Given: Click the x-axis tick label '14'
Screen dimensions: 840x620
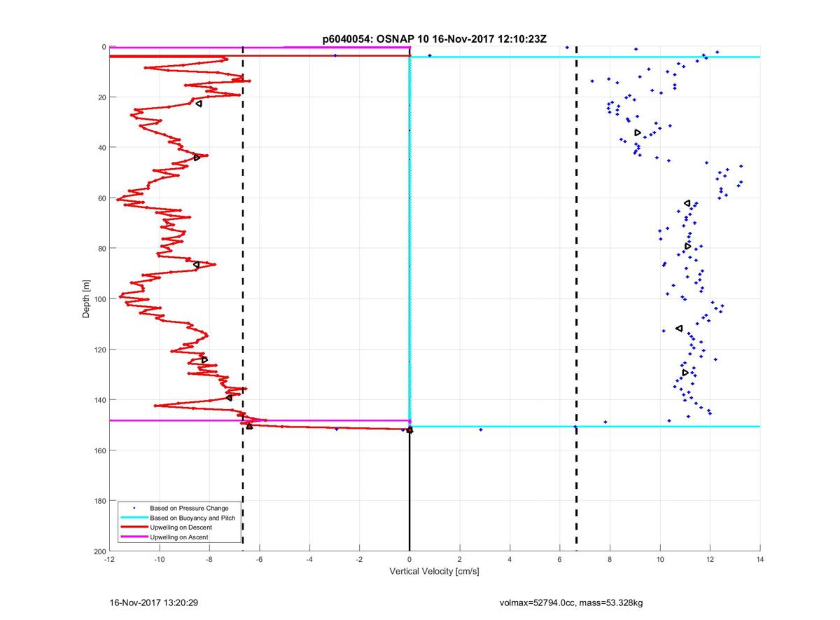Looking at the screenshot, I should click(760, 559).
